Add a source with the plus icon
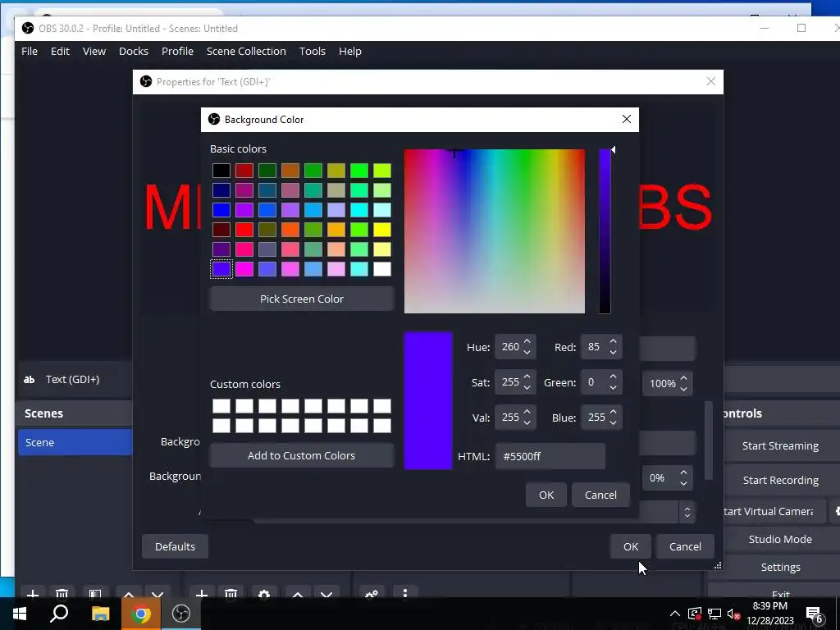The width and height of the screenshot is (840, 630). [x=202, y=595]
